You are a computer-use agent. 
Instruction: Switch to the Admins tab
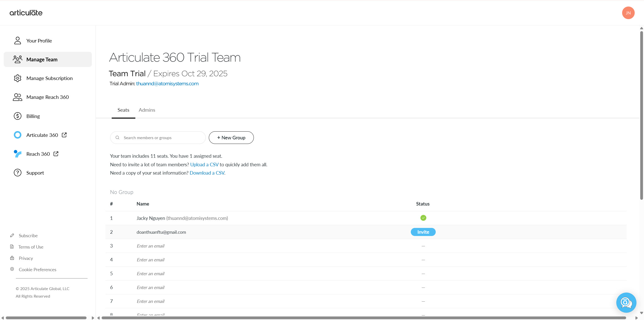point(147,110)
